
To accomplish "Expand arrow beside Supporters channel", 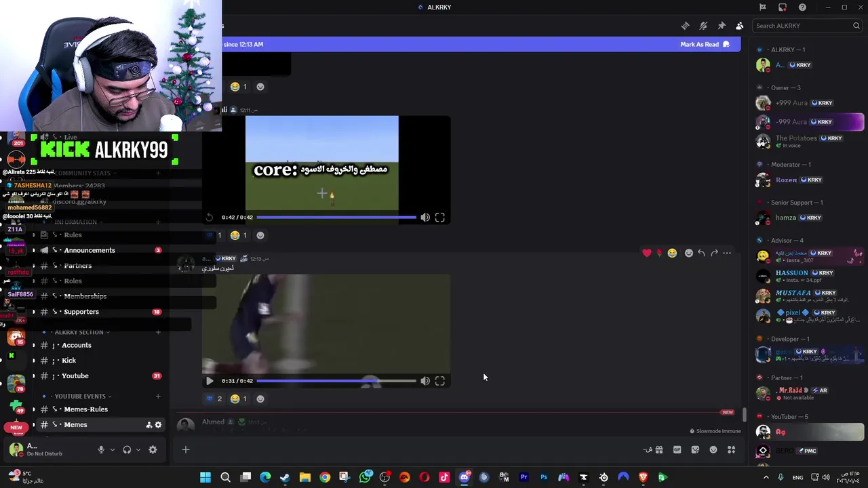I will (34, 312).
